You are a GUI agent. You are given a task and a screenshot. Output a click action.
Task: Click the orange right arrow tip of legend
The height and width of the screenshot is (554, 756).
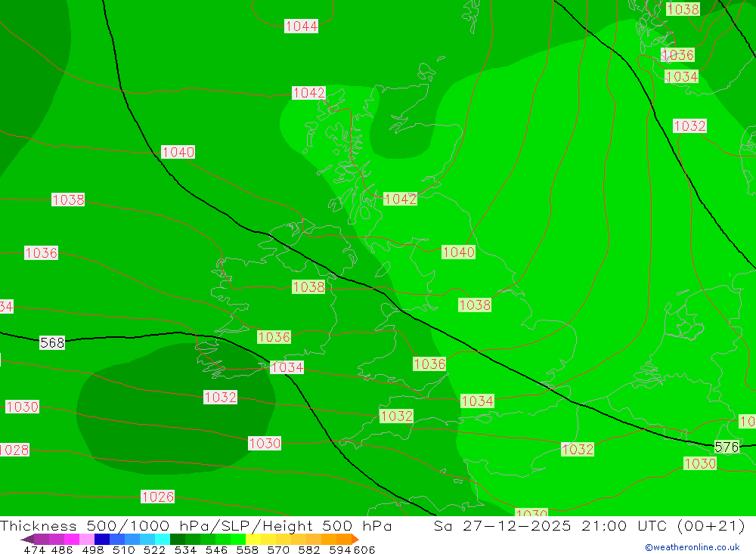click(355, 539)
